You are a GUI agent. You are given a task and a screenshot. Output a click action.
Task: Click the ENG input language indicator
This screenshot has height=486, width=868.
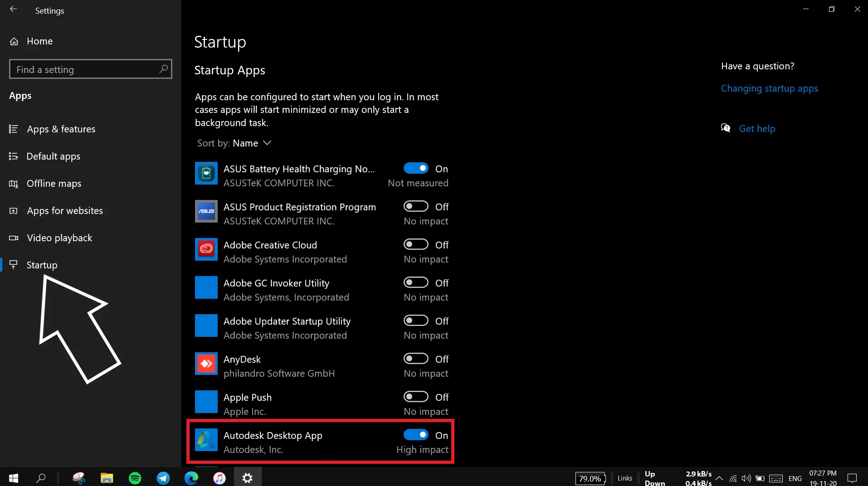tap(795, 478)
